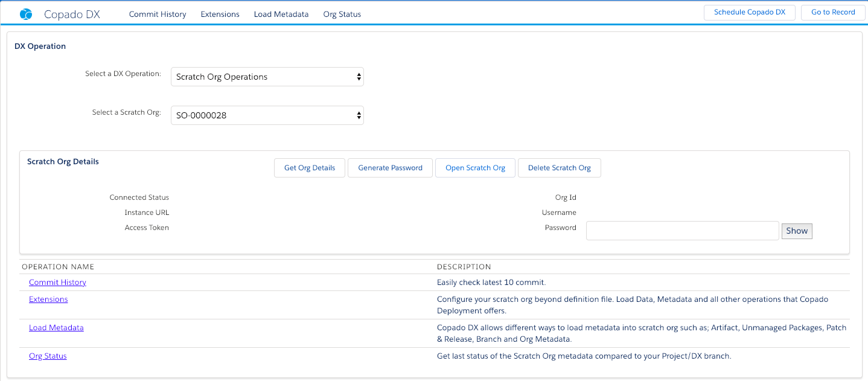The width and height of the screenshot is (868, 381).
Task: Click the Connected Status label
Action: pos(139,197)
